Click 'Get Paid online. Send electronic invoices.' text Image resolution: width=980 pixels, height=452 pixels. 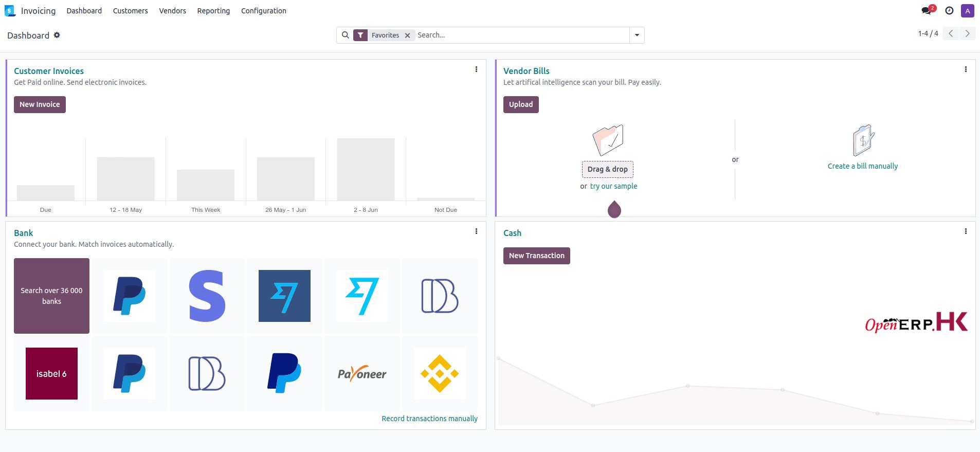pyautogui.click(x=80, y=82)
